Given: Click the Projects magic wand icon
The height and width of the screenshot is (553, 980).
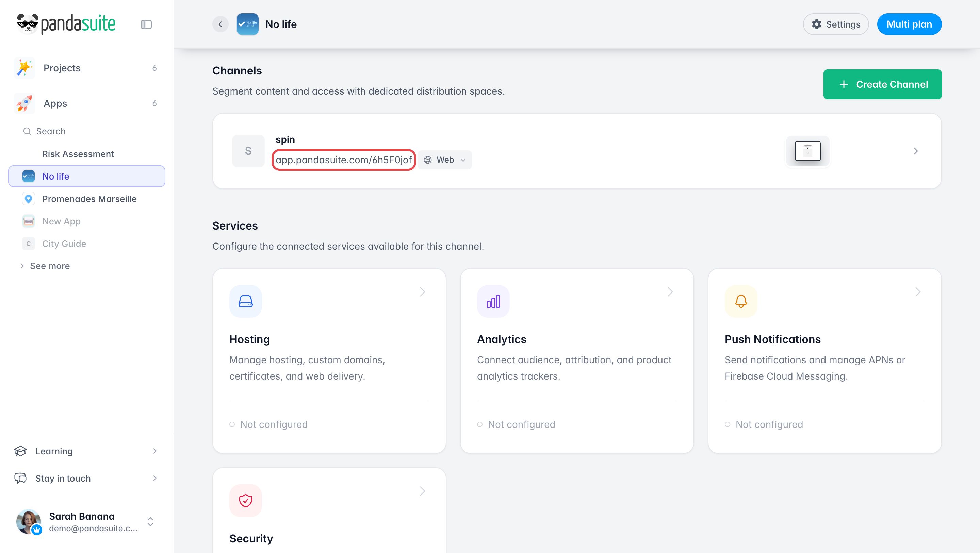Looking at the screenshot, I should (x=24, y=68).
